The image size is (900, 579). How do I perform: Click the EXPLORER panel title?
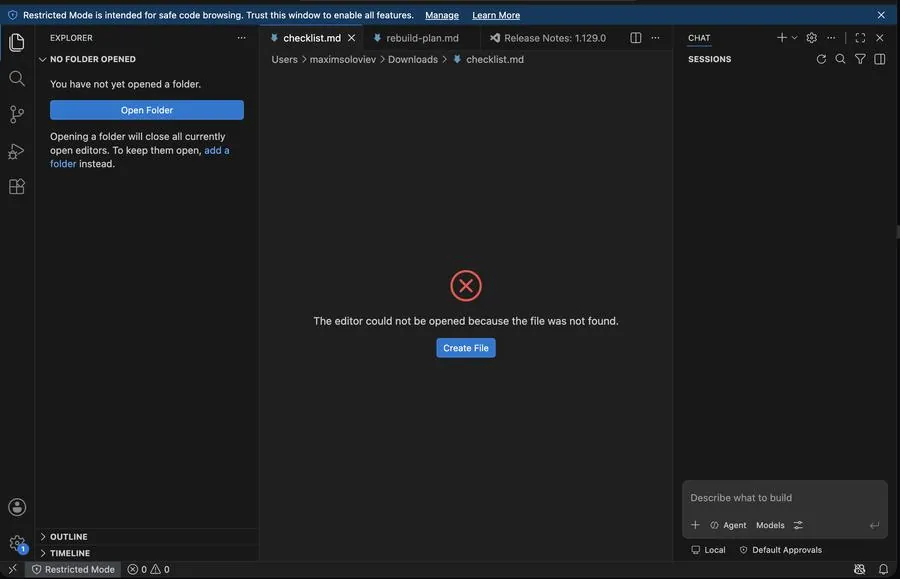[71, 38]
